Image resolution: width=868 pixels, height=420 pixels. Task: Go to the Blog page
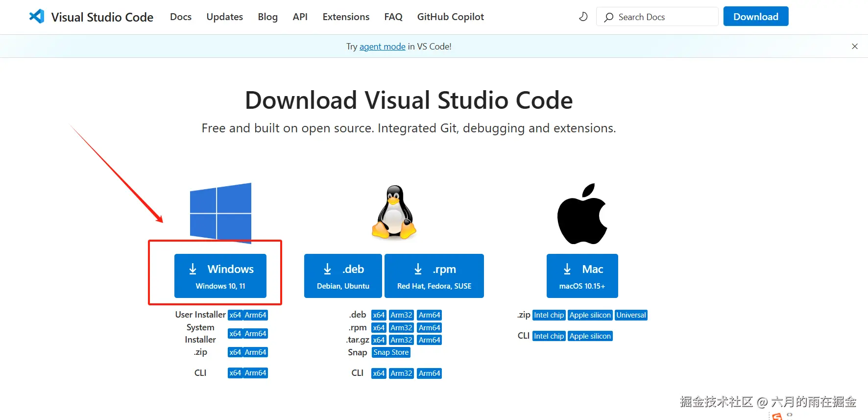point(268,17)
